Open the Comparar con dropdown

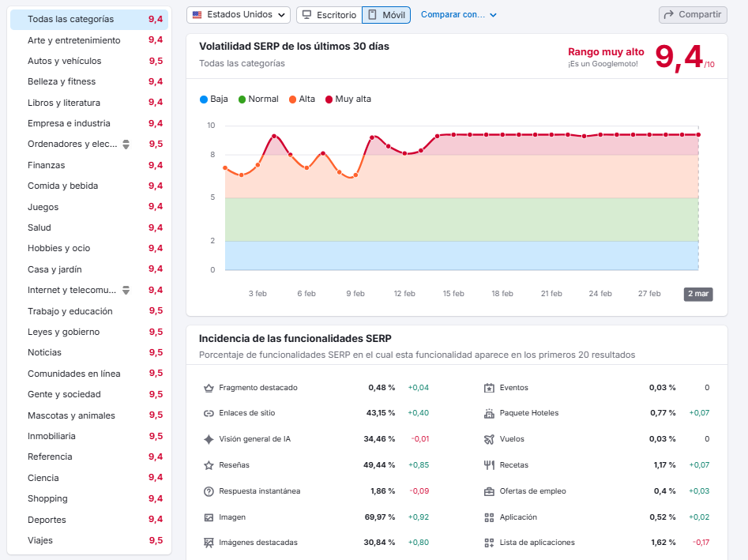click(x=459, y=15)
